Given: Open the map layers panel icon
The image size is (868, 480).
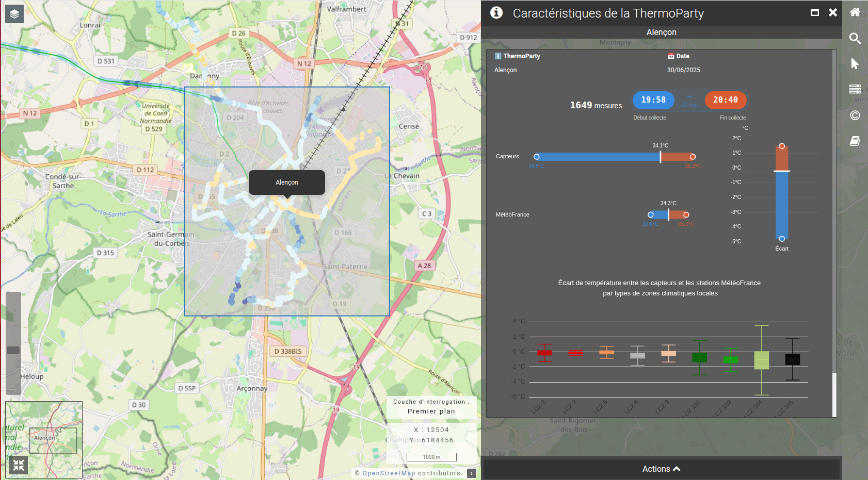Looking at the screenshot, I should (x=14, y=14).
